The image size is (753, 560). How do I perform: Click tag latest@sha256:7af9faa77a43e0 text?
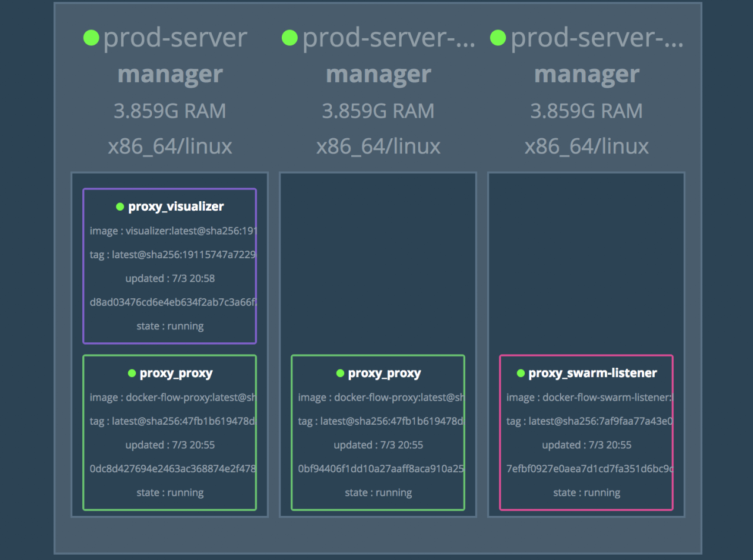(x=589, y=422)
